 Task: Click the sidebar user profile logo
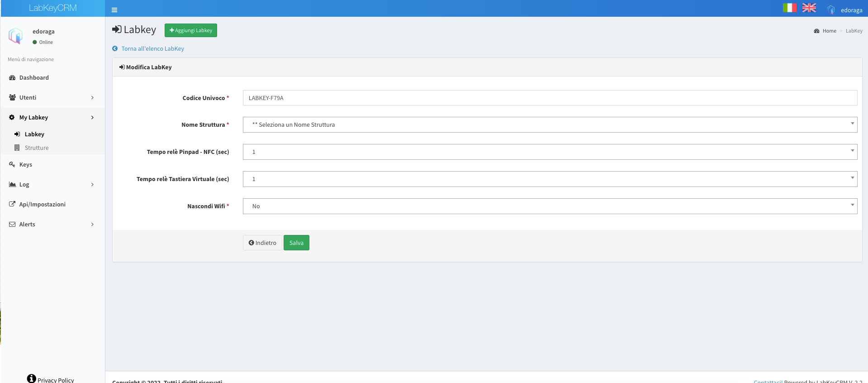[x=16, y=36]
